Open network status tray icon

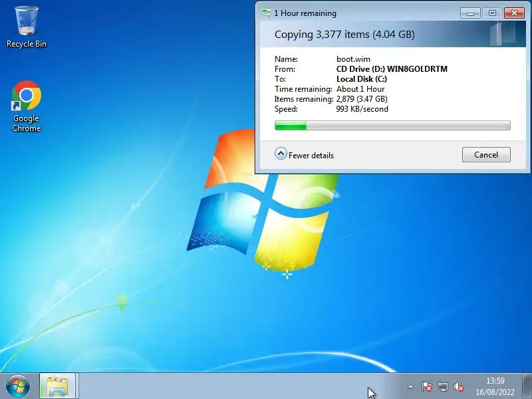click(443, 386)
